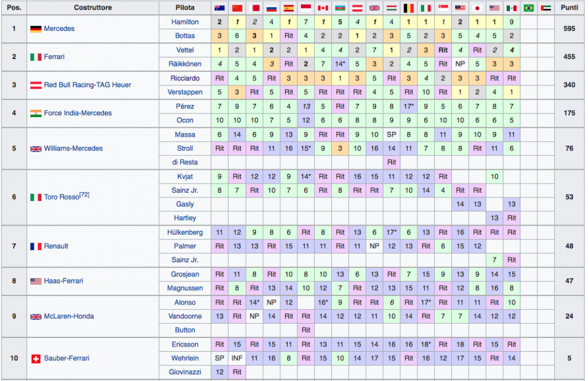This screenshot has height=381, width=588.
Task: Click the United States flag in the header row
Action: pyautogui.click(x=494, y=8)
